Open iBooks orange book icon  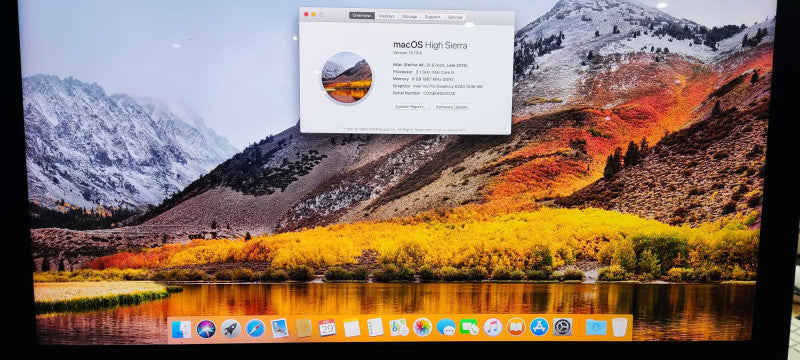[x=516, y=326]
